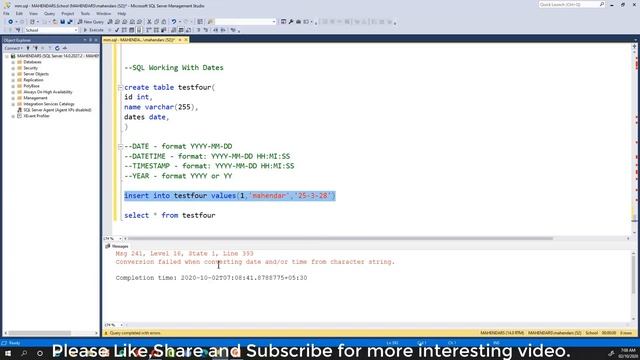The height and width of the screenshot is (360, 640).
Task: Click the New Query toolbar button
Action: pos(91,22)
